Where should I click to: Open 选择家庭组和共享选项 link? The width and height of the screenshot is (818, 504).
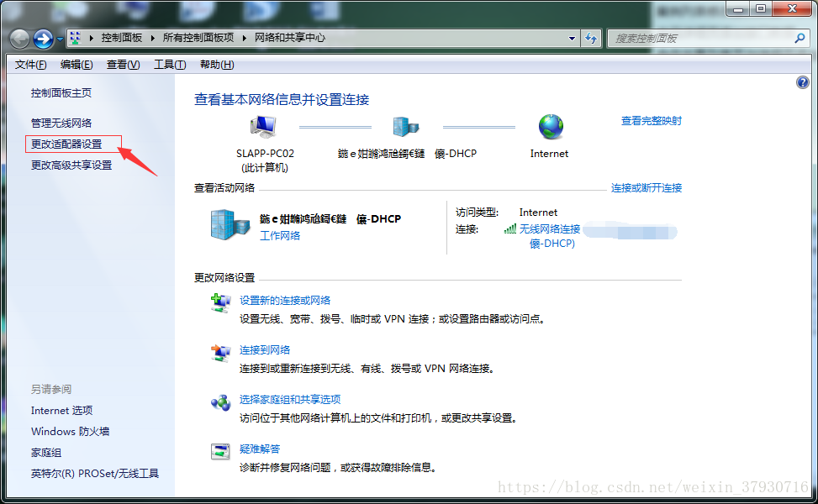(x=290, y=399)
